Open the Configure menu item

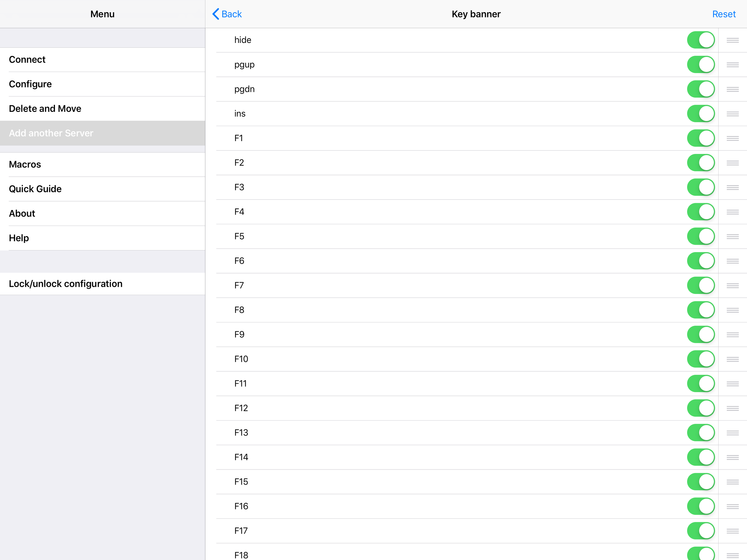30,84
